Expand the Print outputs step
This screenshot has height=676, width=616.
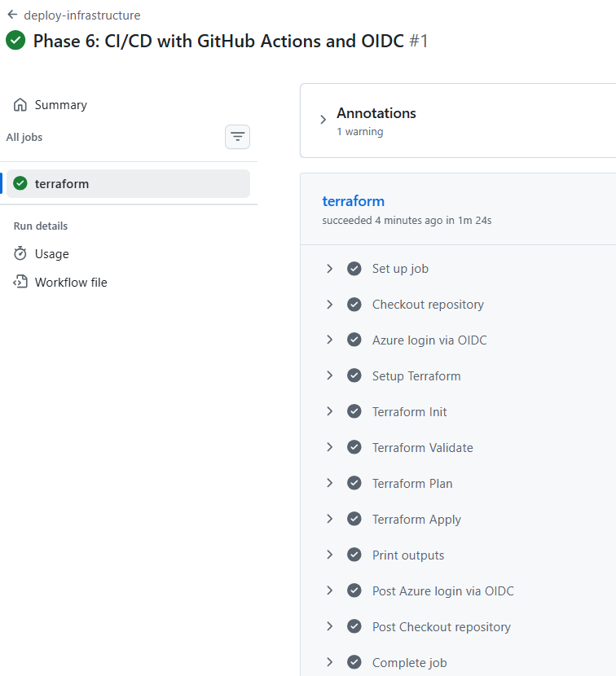coord(329,555)
